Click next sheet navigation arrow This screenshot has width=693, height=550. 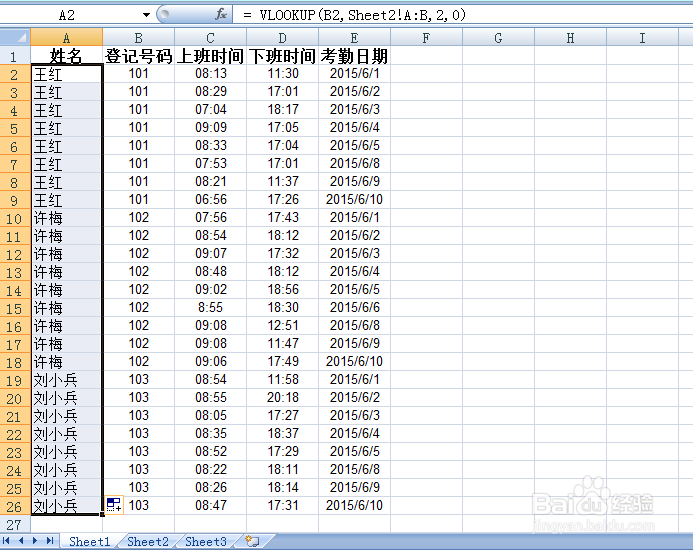(35, 541)
